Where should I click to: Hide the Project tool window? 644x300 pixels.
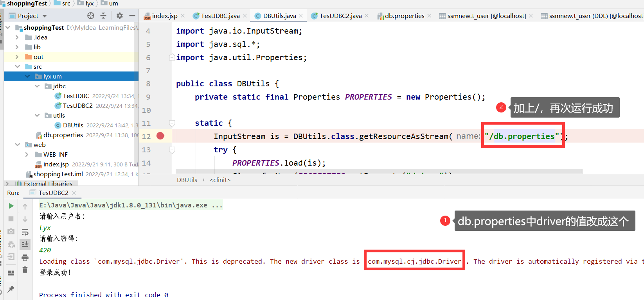coord(132,16)
